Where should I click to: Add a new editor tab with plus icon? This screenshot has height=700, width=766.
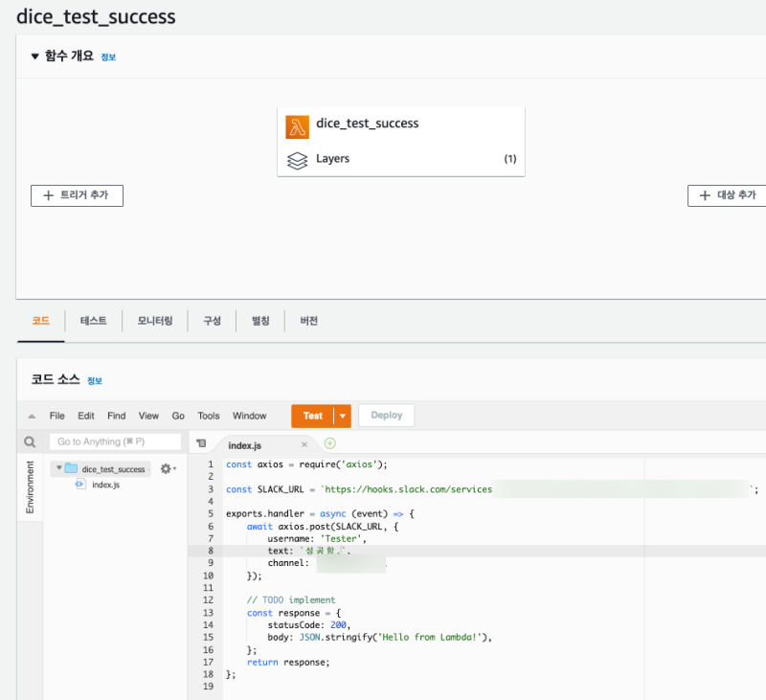click(330, 443)
